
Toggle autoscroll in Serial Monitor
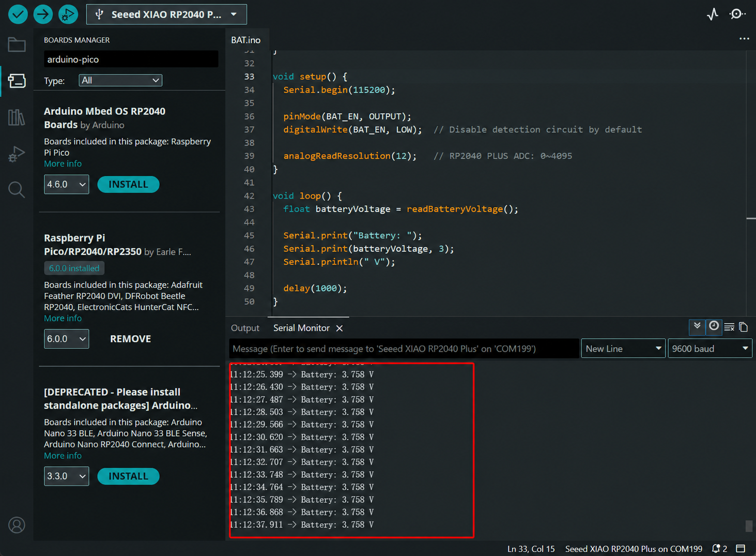(x=697, y=326)
